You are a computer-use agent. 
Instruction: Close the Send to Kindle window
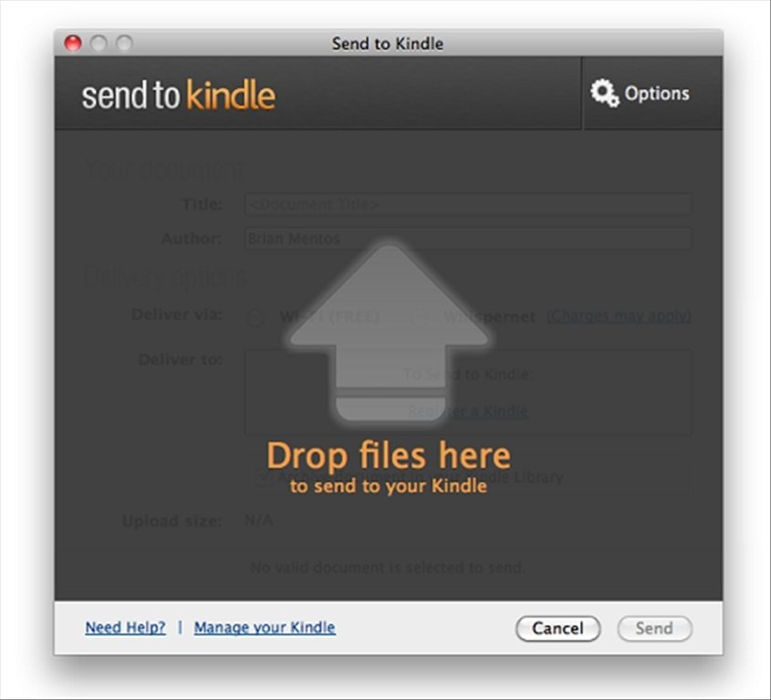[73, 43]
